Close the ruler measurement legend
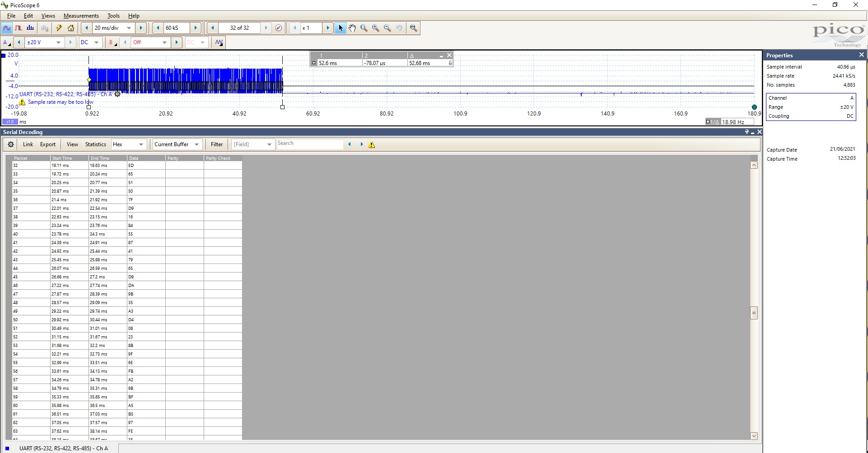Screen dimensions: 868x453 click(449, 55)
